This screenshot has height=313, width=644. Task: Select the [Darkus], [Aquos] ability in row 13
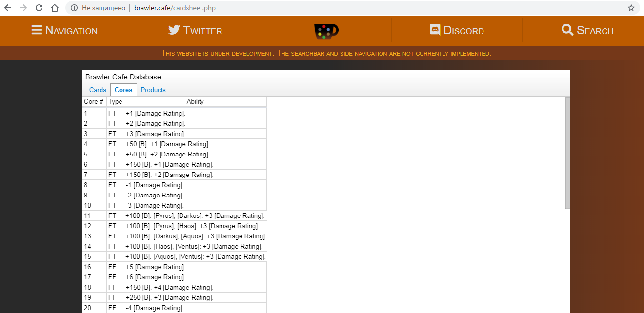195,236
